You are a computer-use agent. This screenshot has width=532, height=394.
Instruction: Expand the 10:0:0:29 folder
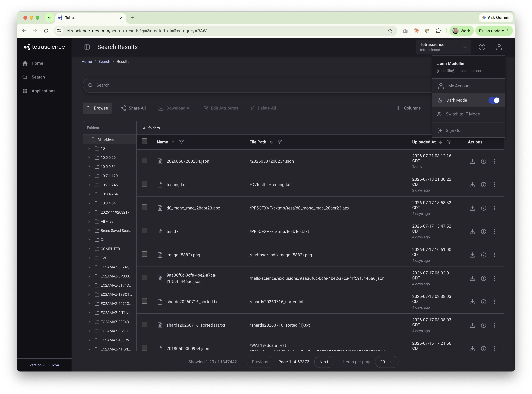[89, 157]
